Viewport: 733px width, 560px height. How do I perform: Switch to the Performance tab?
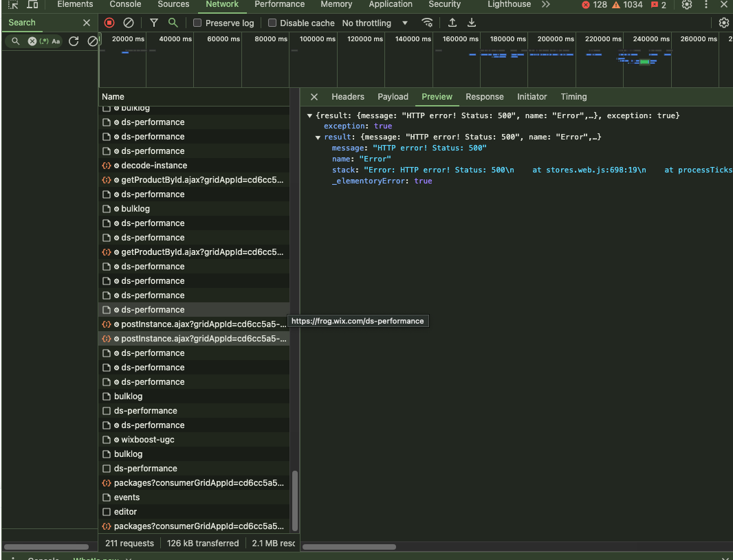[279, 5]
